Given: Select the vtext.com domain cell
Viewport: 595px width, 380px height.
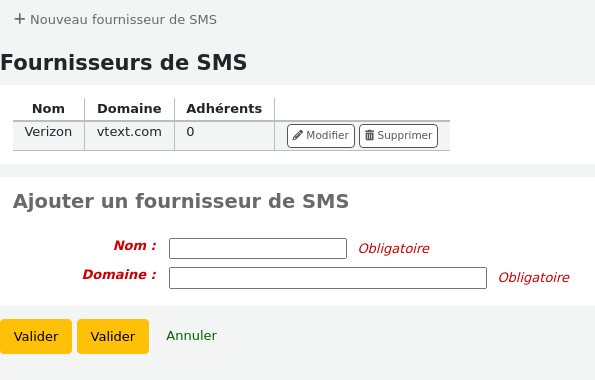Looking at the screenshot, I should [129, 136].
